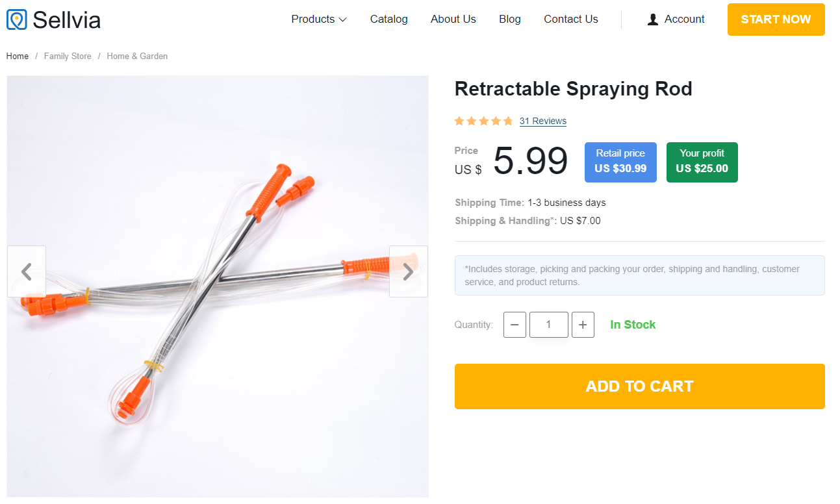840x504 pixels.
Task: Open the Catalog menu item
Action: [388, 19]
